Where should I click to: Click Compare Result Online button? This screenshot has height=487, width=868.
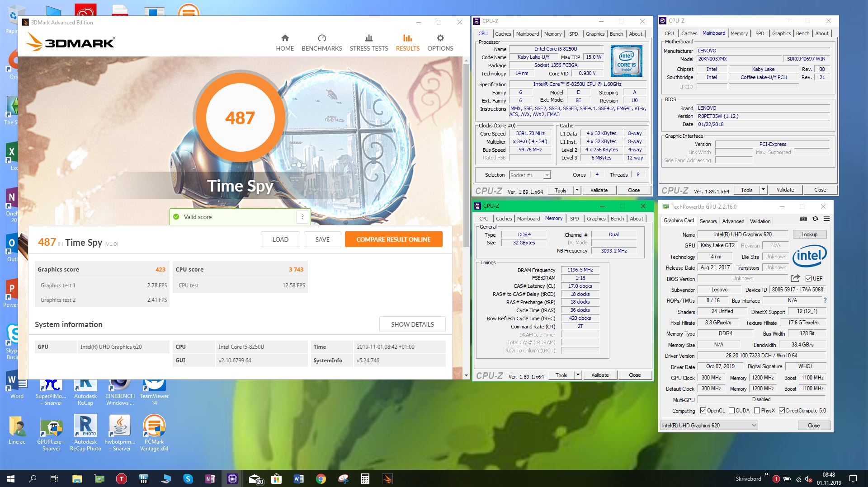coord(393,239)
